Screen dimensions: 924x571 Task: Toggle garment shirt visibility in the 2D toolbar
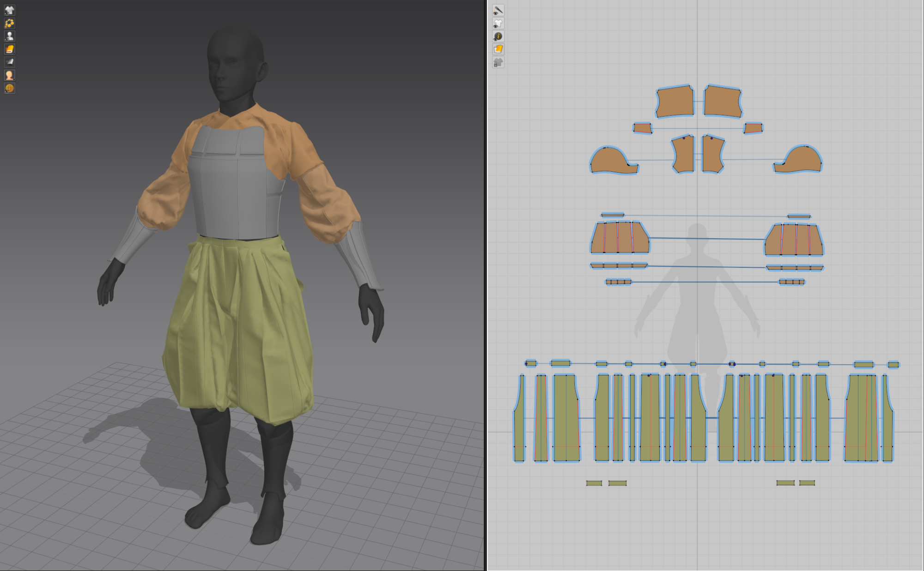(498, 24)
